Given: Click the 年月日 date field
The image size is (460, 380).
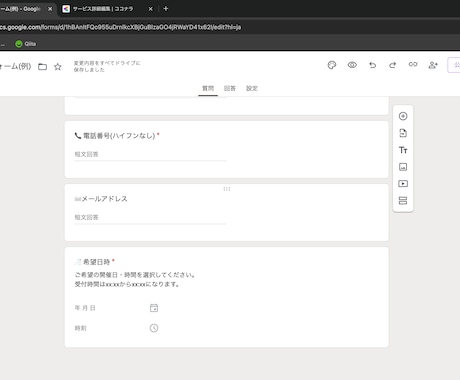Looking at the screenshot, I should [117, 308].
